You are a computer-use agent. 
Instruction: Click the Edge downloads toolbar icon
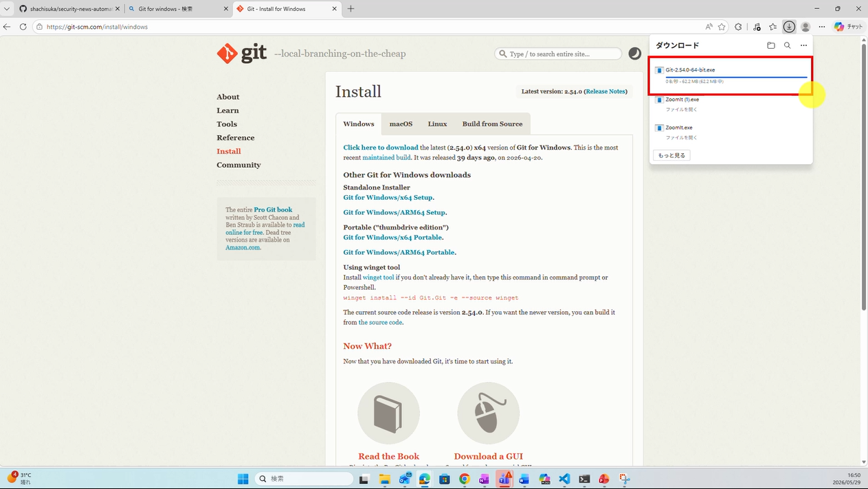coord(789,27)
